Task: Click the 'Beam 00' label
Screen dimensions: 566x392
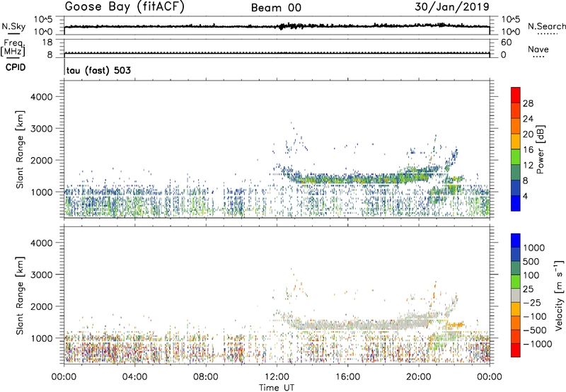Action: tap(276, 8)
